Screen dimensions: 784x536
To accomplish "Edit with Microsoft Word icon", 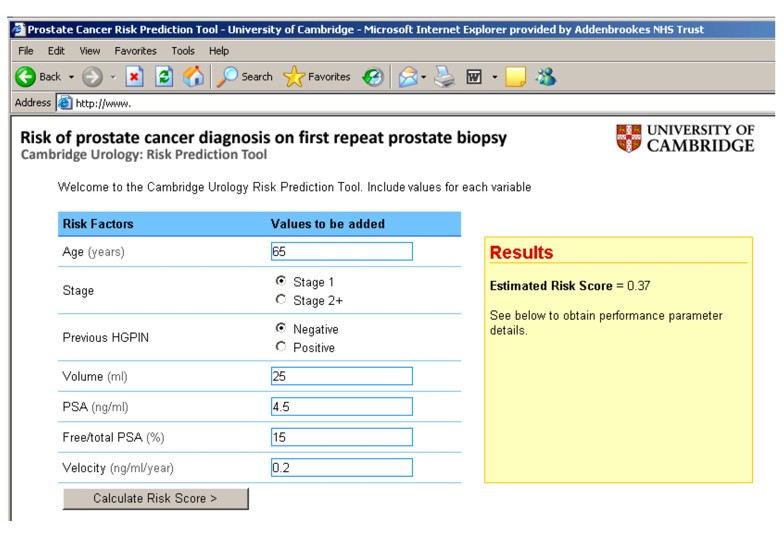I will coord(474,77).
